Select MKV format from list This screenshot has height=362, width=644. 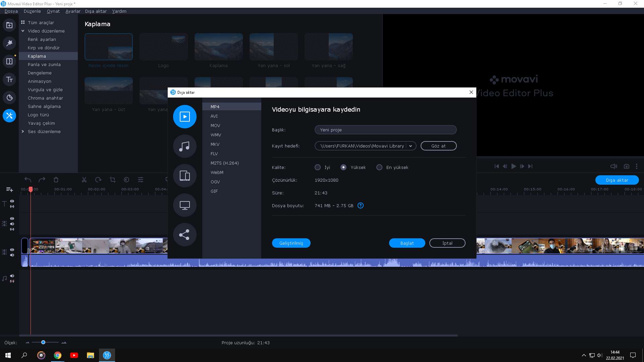coord(215,144)
